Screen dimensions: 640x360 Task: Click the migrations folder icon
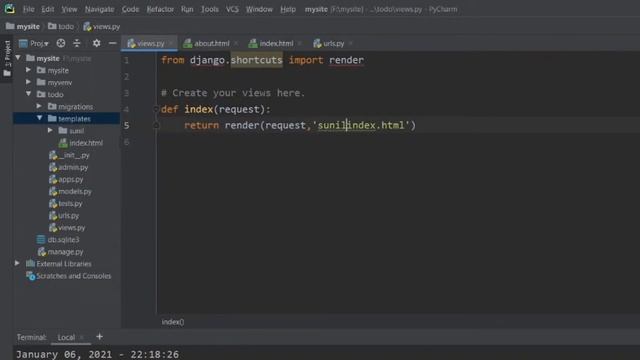click(52, 107)
